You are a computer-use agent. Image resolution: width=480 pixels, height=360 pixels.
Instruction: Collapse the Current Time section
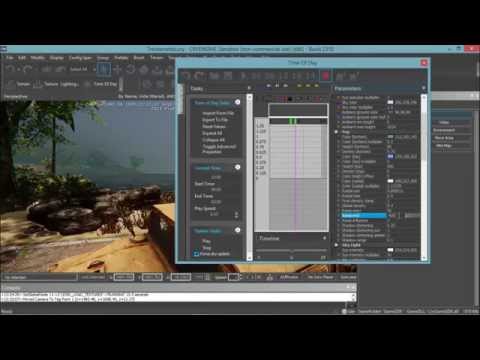pos(237,167)
